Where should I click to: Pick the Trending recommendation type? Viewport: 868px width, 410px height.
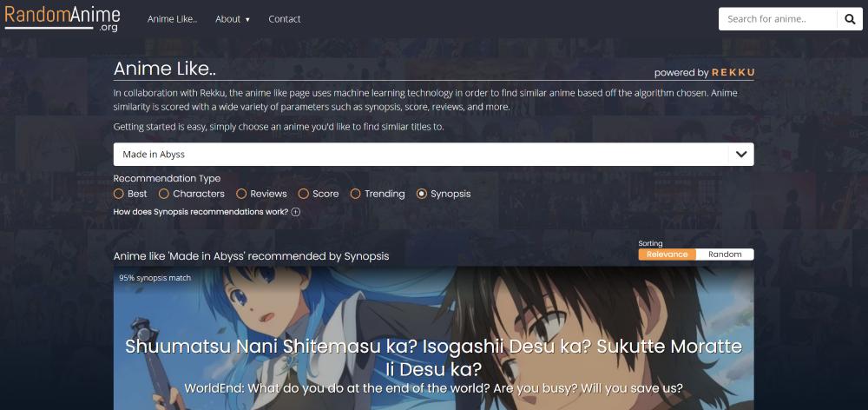pyautogui.click(x=355, y=194)
